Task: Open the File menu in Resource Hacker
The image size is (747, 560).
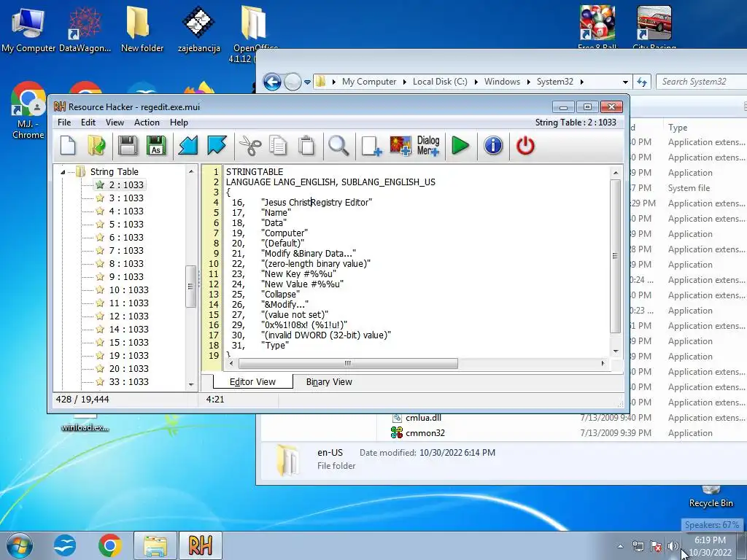Action: pyautogui.click(x=64, y=122)
